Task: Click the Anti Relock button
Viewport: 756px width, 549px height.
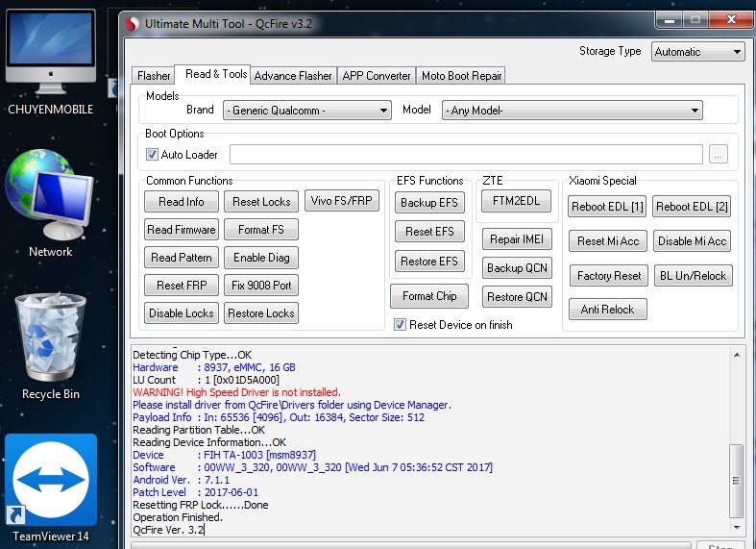Action: (x=607, y=310)
